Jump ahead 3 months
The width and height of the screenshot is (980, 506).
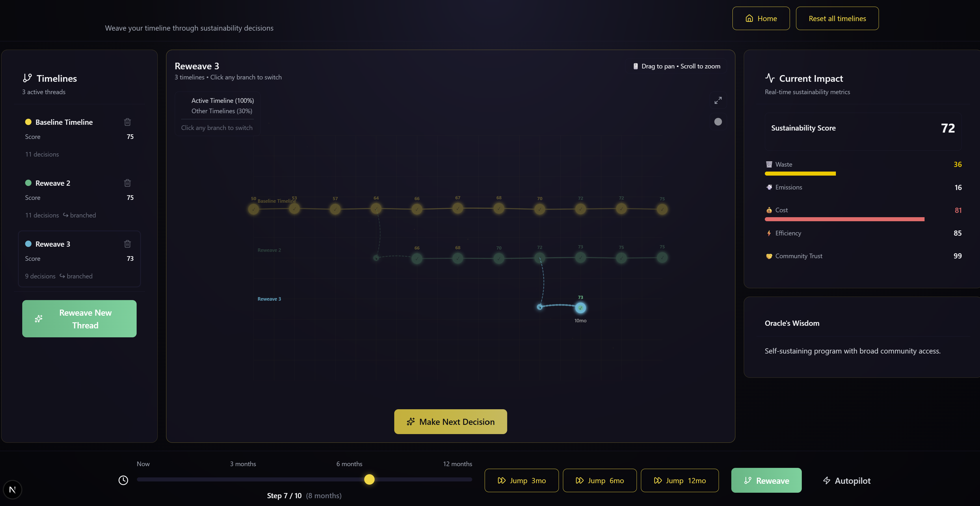521,481
